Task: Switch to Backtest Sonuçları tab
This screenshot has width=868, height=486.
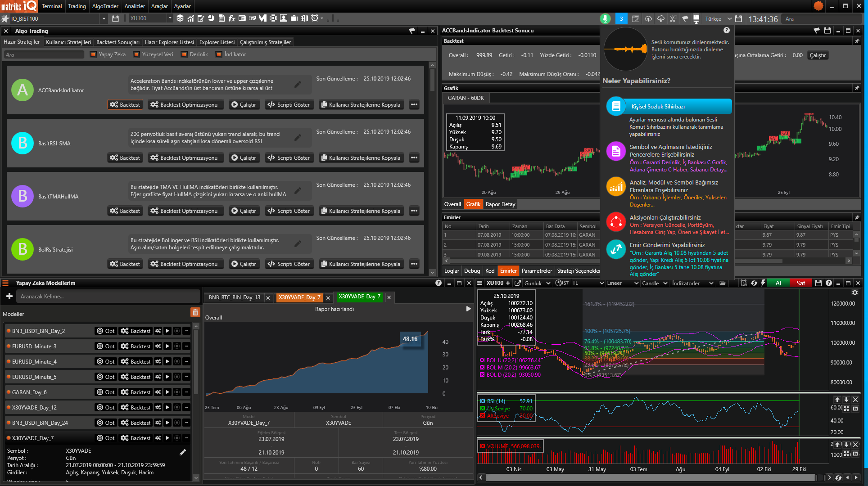Action: pos(118,42)
